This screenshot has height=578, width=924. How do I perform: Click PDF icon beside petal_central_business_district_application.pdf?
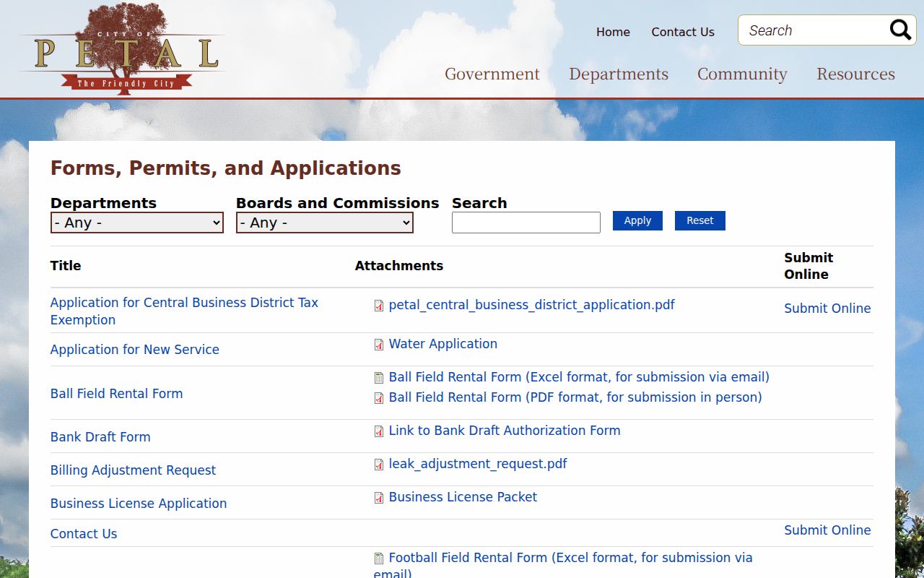(379, 306)
